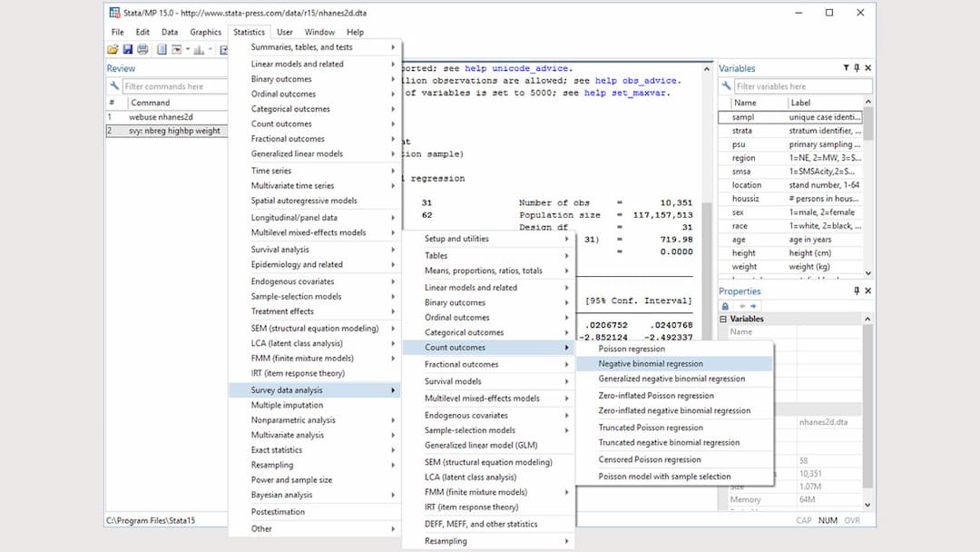This screenshot has height=552, width=980.
Task: Open the Graph toolbar dropdown arrow
Action: [x=211, y=50]
